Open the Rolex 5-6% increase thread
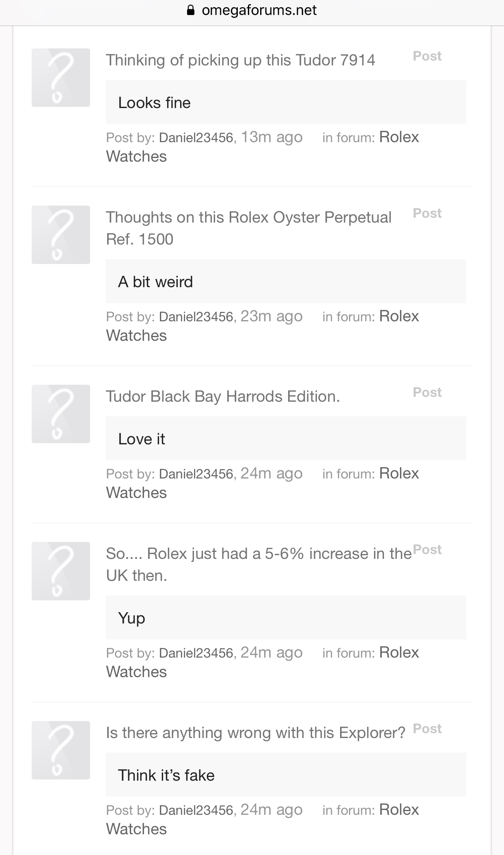Viewport: 504px width, 855px height. click(258, 554)
